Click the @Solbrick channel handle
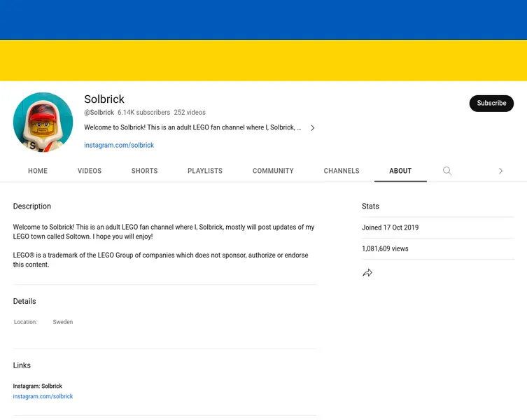Image resolution: width=527 pixels, height=420 pixels. pyautogui.click(x=99, y=113)
